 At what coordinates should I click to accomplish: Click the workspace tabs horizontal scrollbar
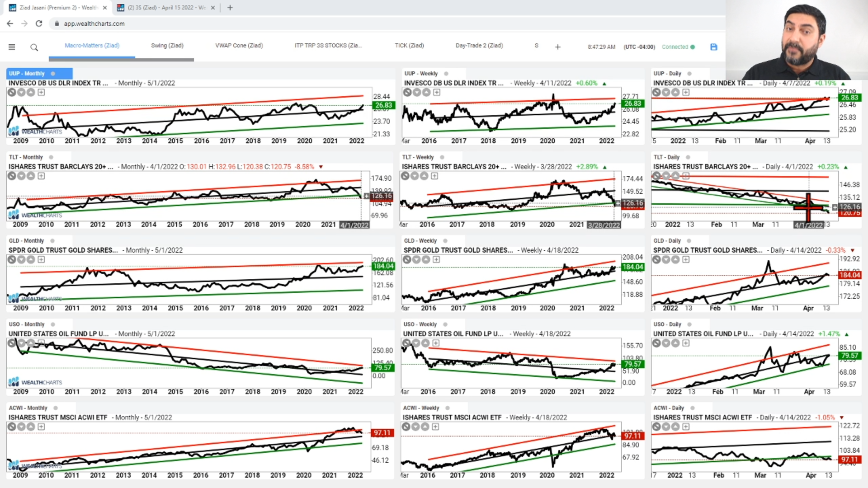pyautogui.click(x=121, y=59)
